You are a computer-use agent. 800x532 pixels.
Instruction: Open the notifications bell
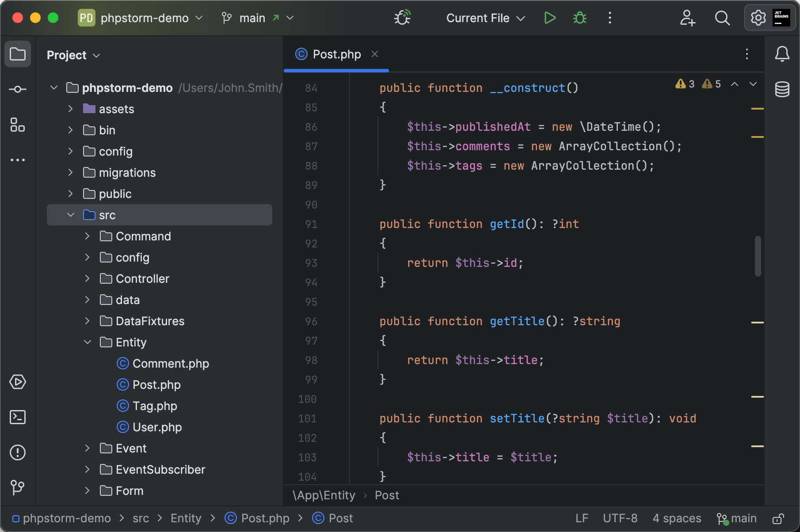tap(782, 54)
